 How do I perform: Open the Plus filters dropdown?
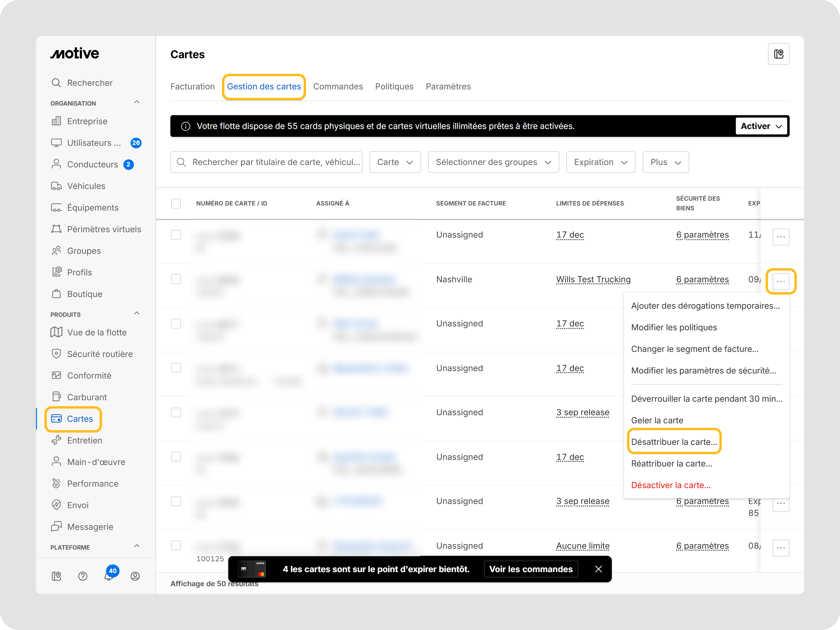tap(665, 162)
